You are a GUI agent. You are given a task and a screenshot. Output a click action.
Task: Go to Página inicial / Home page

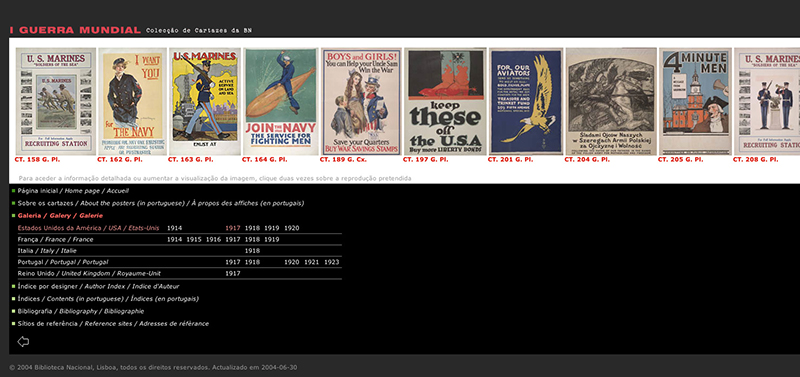[73, 191]
